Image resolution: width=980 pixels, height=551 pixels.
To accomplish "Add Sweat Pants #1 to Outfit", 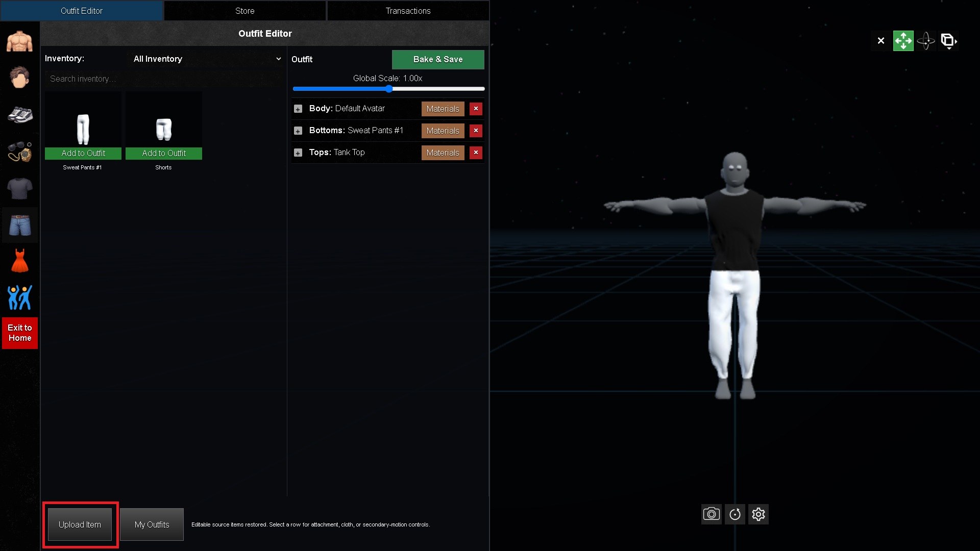I will click(83, 153).
